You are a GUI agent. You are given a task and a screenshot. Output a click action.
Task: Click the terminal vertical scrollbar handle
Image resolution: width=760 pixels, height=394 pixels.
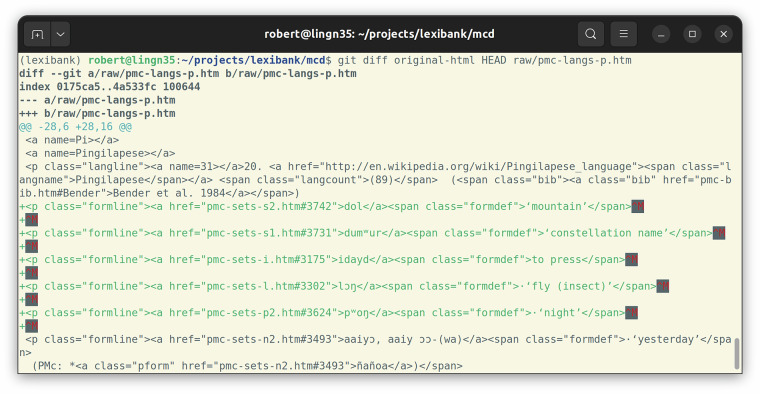click(x=737, y=354)
